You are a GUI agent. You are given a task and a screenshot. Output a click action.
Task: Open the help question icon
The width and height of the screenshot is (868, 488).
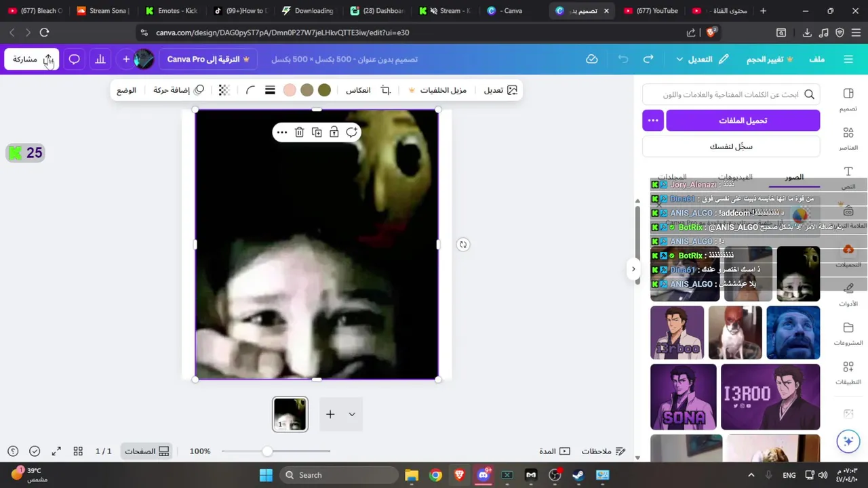tap(13, 451)
